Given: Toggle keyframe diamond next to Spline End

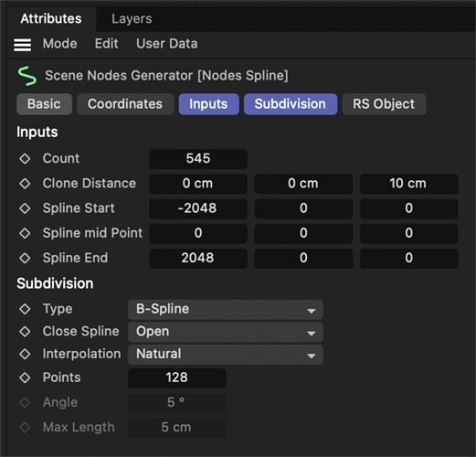Looking at the screenshot, I should (25, 258).
